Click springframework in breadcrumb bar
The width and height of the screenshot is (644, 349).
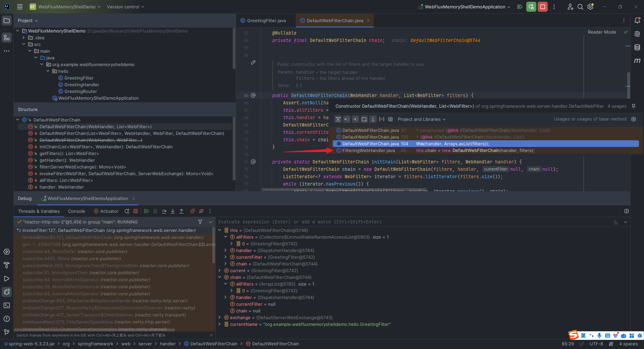pos(96,344)
